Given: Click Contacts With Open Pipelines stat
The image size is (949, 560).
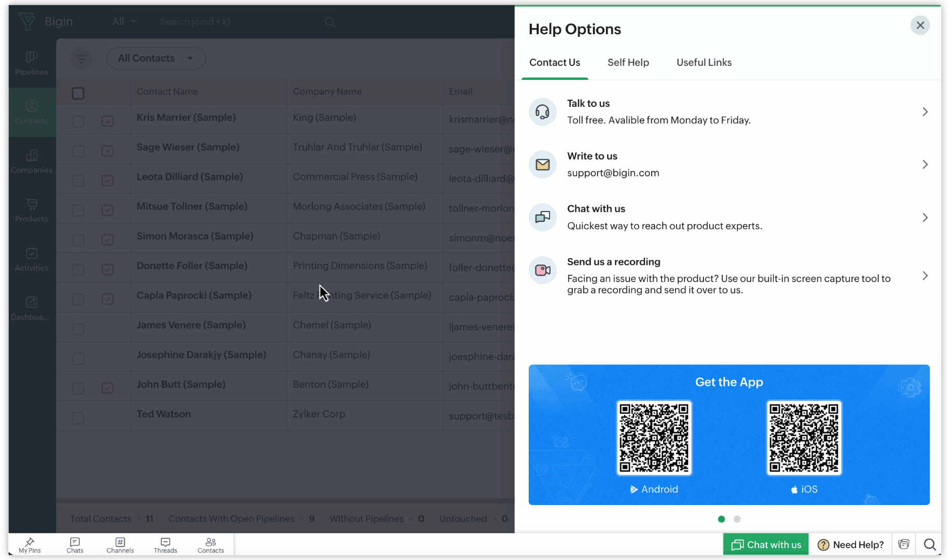Looking at the screenshot, I should point(241,519).
